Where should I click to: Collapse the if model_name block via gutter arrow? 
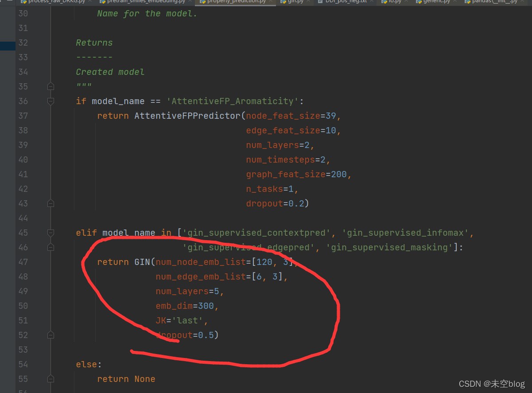click(50, 101)
